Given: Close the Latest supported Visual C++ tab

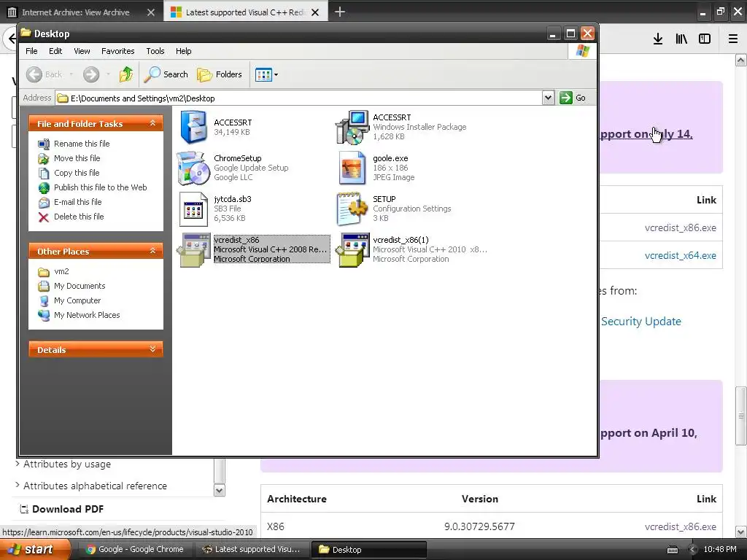Looking at the screenshot, I should tap(315, 12).
